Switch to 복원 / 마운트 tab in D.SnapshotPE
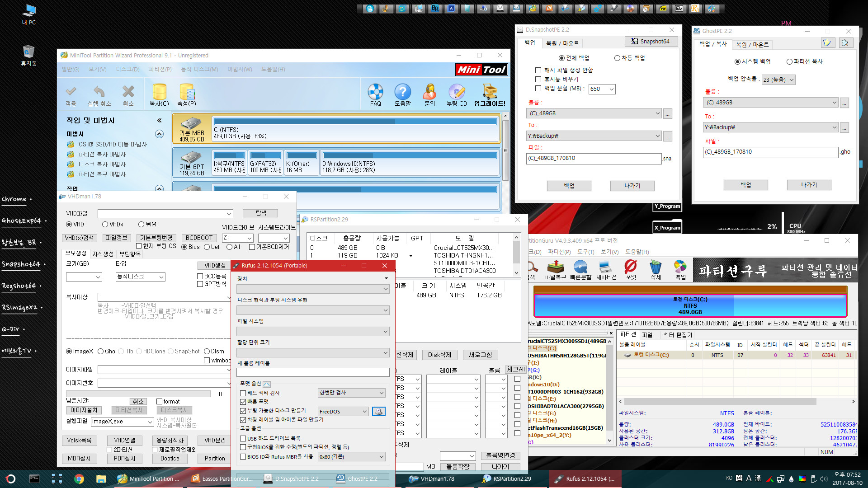The image size is (868, 488). pos(562,43)
